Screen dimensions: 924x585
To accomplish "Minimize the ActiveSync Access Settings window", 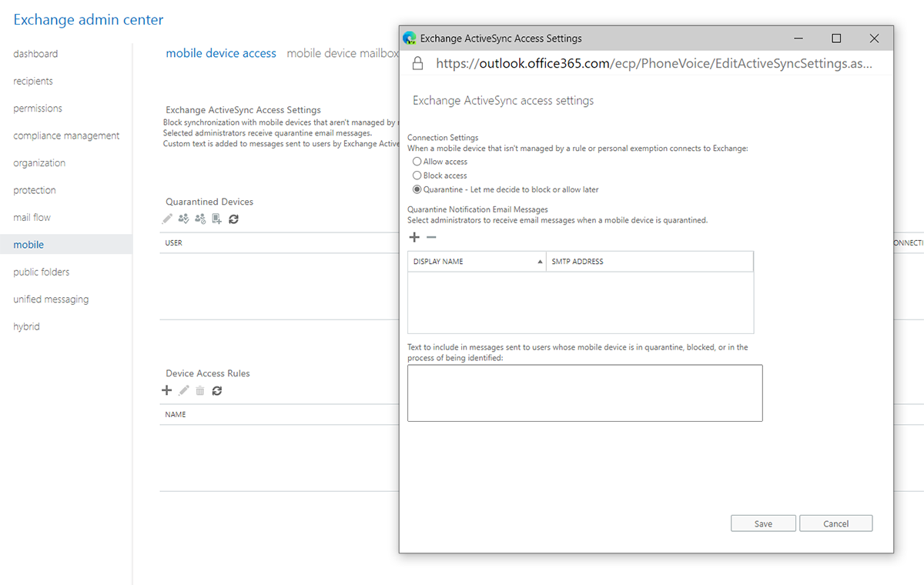I will [x=799, y=38].
